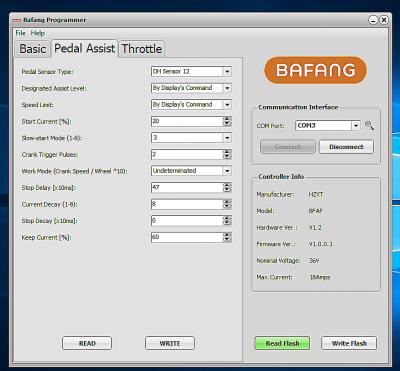Click into the Crank Trigger Pulses field
Viewport: 400px width, 371px height.
tap(187, 154)
